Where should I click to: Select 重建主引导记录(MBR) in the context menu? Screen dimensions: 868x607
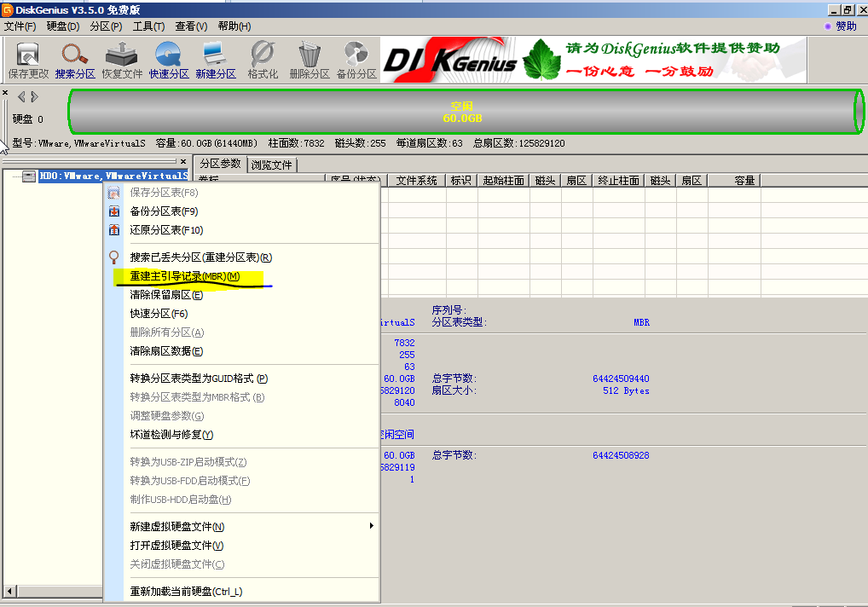tap(185, 276)
